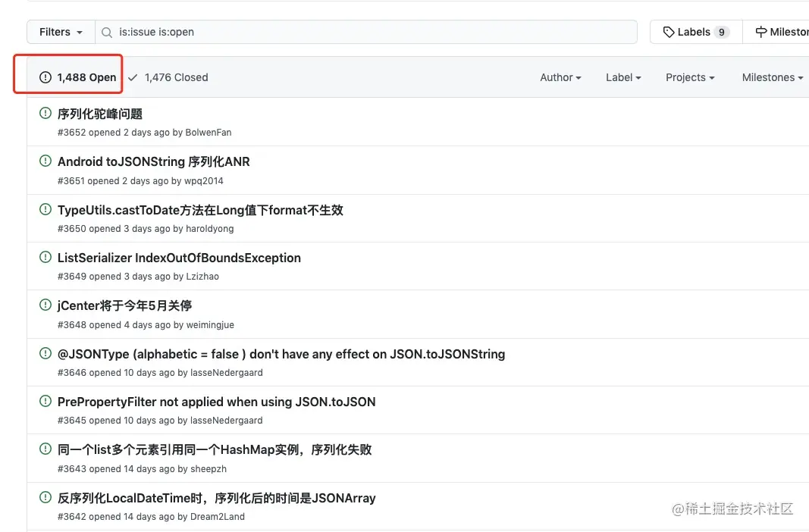This screenshot has width=809, height=532.
Task: Open the Labels page button
Action: point(696,32)
